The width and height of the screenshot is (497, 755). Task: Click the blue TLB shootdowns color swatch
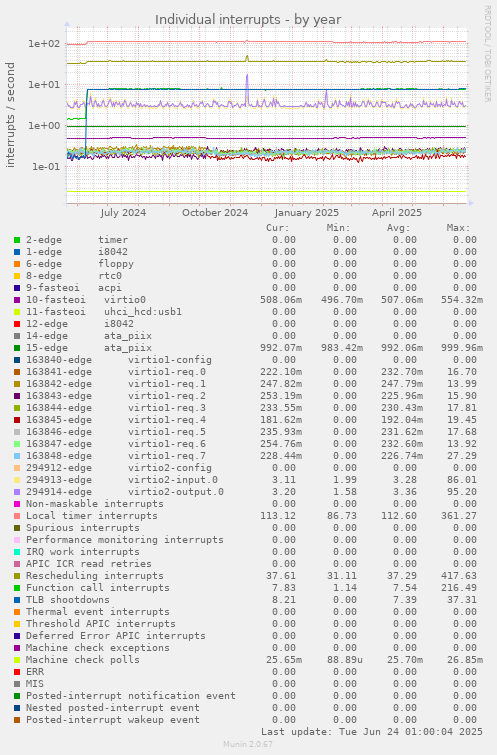tap(17, 600)
